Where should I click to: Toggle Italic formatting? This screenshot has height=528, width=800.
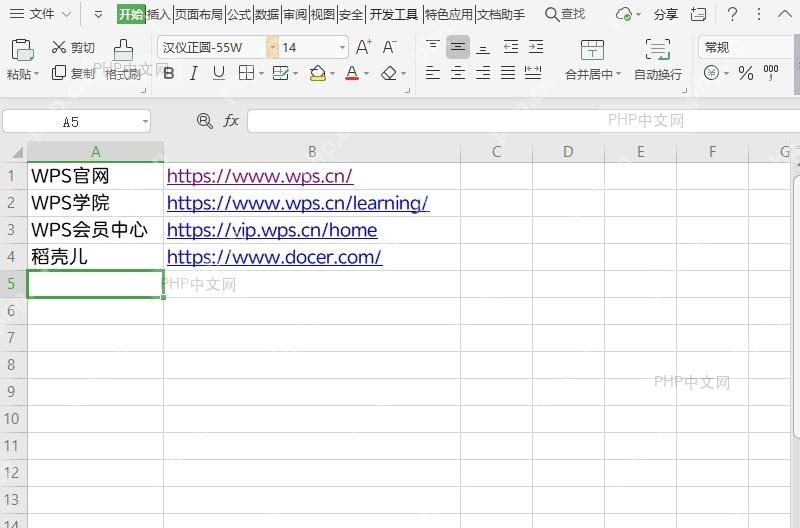[193, 73]
